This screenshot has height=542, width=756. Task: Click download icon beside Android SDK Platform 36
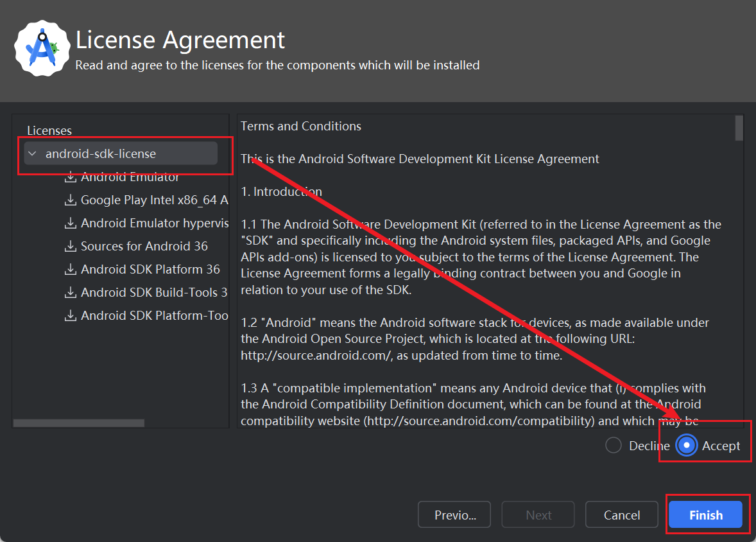(x=71, y=269)
